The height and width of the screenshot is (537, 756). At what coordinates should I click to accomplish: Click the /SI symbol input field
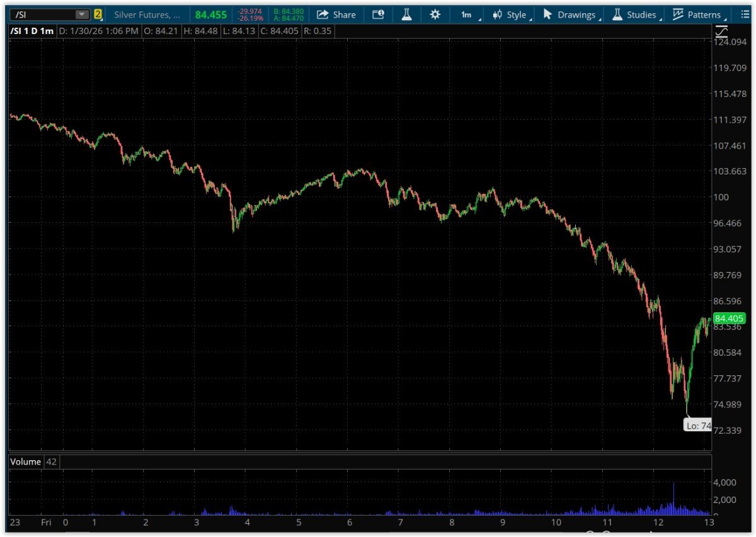41,14
